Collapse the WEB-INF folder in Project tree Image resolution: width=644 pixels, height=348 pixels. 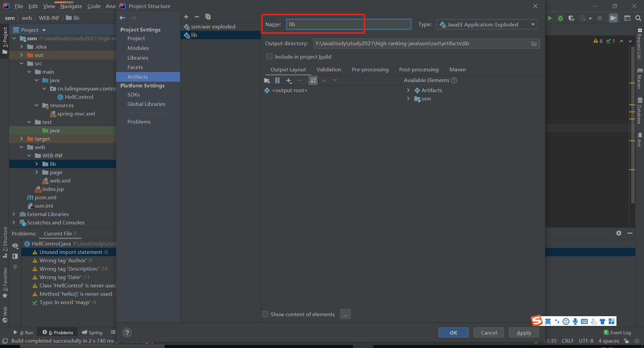pyautogui.click(x=30, y=155)
